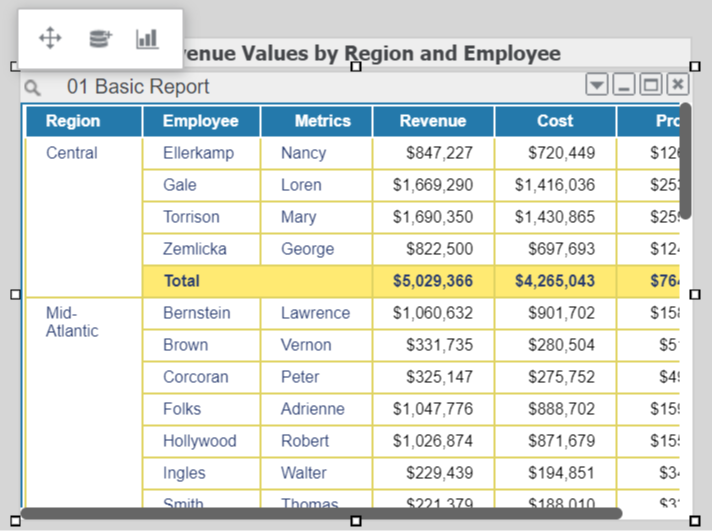Select the Revenue column header
The width and height of the screenshot is (712, 531).
point(433,121)
